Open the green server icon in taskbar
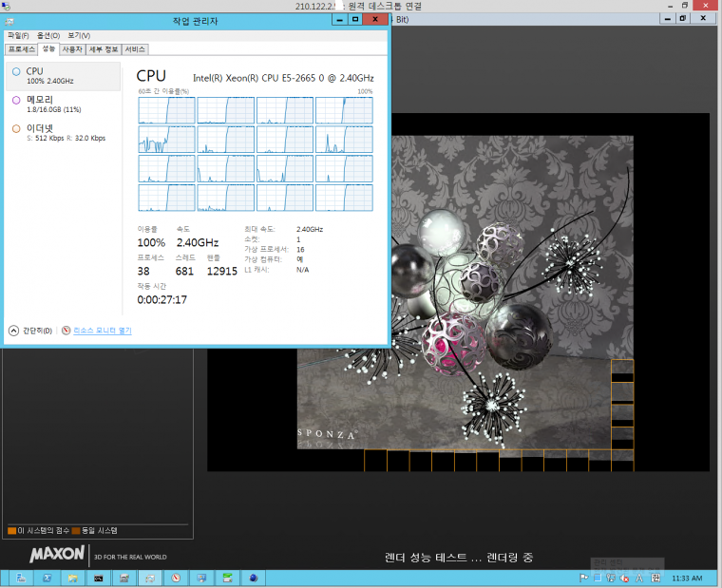The width and height of the screenshot is (722, 588). 227,578
